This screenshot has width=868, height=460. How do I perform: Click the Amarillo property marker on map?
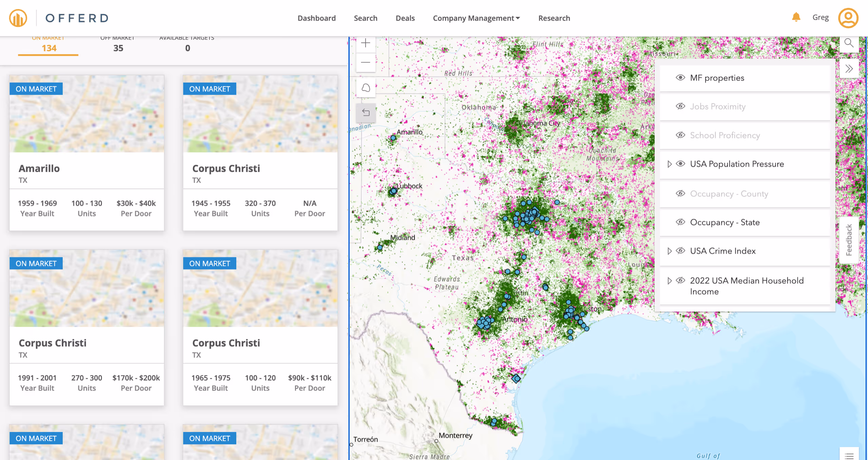[x=393, y=138]
